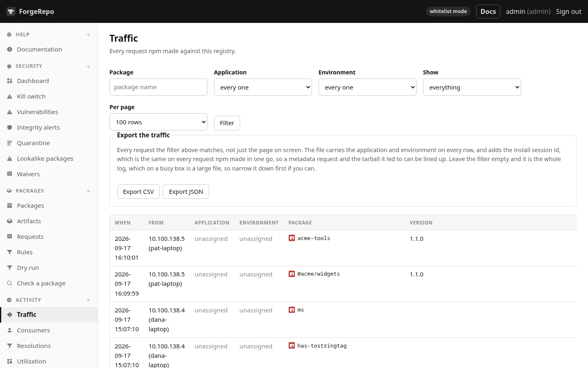The height and width of the screenshot is (368, 588).
Task: Open the Show filter dropdown
Action: coord(472,87)
